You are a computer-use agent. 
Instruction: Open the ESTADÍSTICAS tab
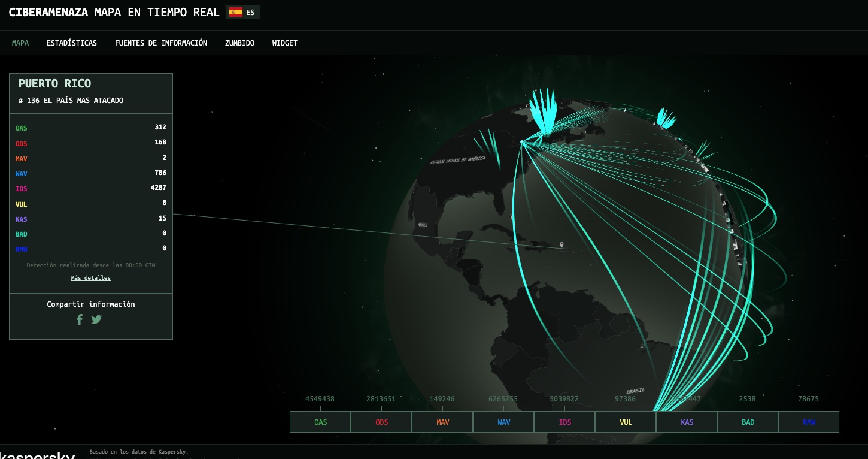72,43
